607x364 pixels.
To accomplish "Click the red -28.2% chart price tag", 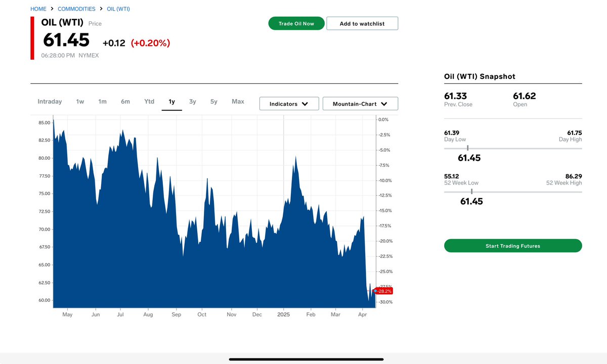I will (x=384, y=291).
